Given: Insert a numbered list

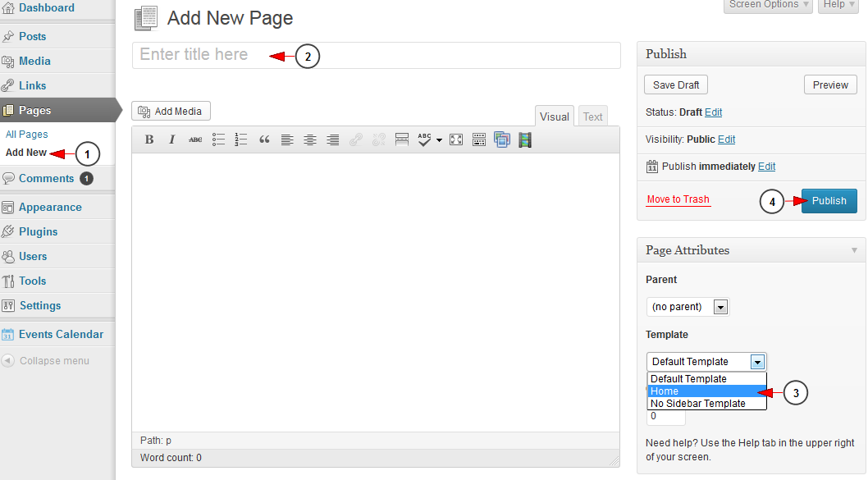Looking at the screenshot, I should pyautogui.click(x=241, y=140).
